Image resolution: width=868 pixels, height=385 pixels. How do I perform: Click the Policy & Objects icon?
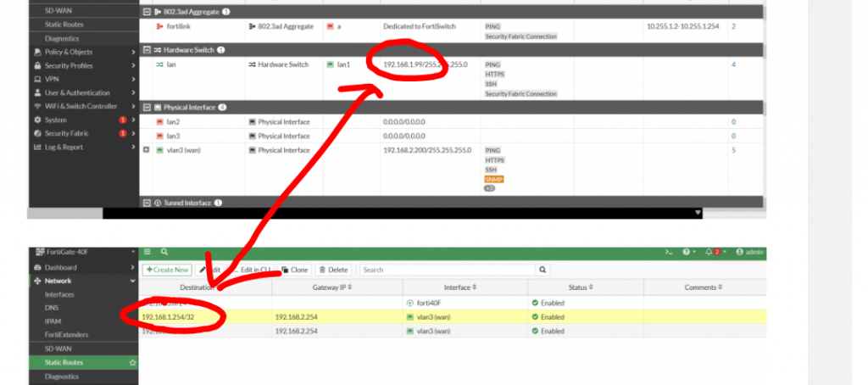click(37, 52)
